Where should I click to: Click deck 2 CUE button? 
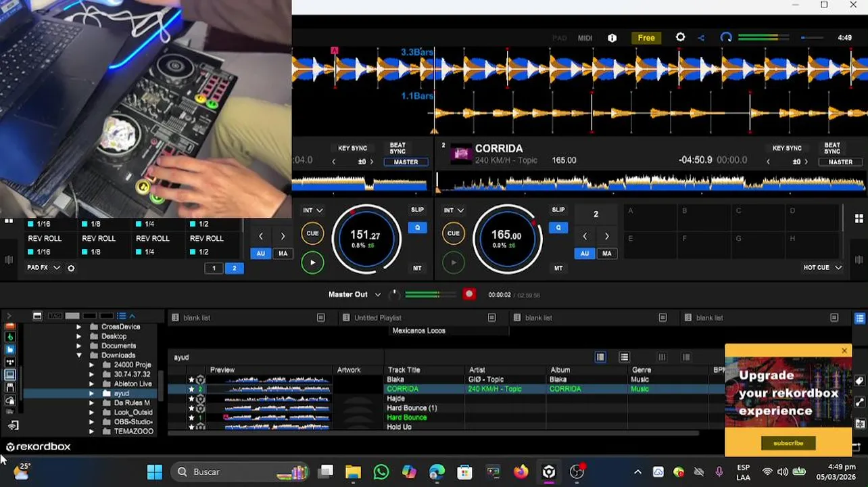point(453,233)
